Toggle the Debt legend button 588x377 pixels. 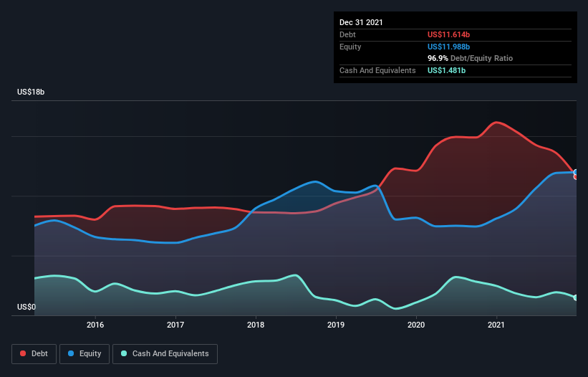click(x=34, y=354)
